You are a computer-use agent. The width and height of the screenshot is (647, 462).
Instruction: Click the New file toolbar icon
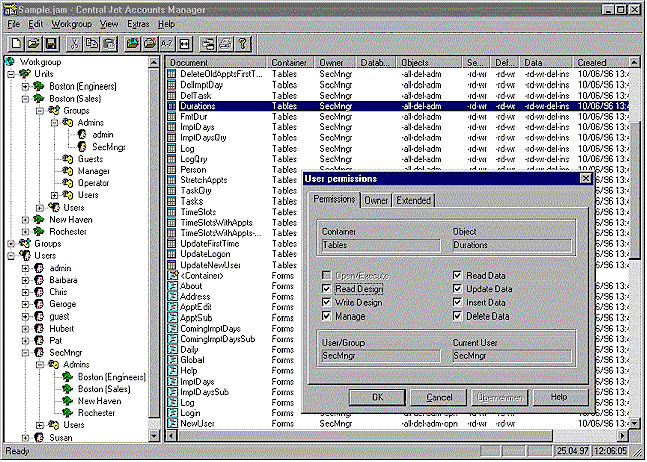coord(16,43)
